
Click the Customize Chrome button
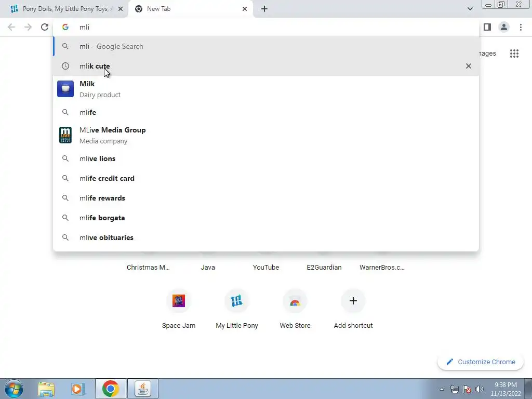click(481, 362)
